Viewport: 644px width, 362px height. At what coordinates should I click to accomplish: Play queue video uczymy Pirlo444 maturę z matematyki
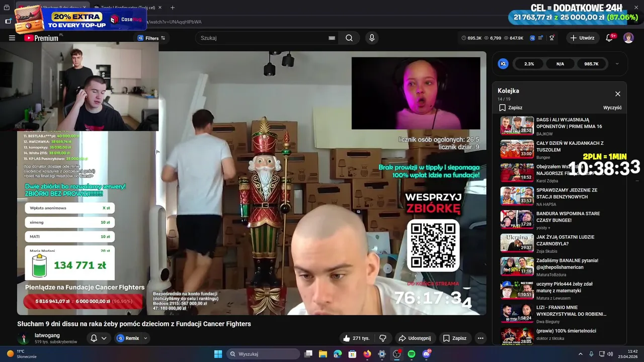[x=559, y=290]
